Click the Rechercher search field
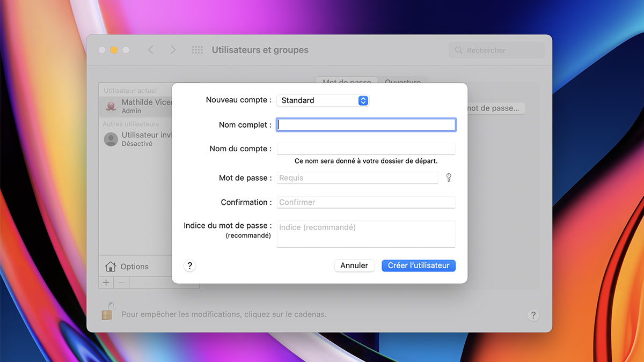 point(496,50)
